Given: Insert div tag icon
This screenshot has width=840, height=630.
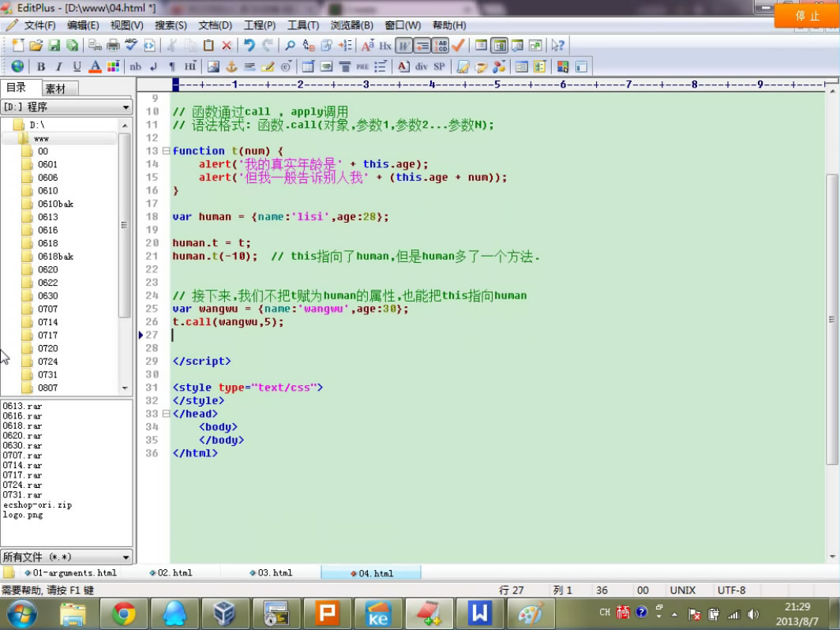Looking at the screenshot, I should tap(422, 66).
